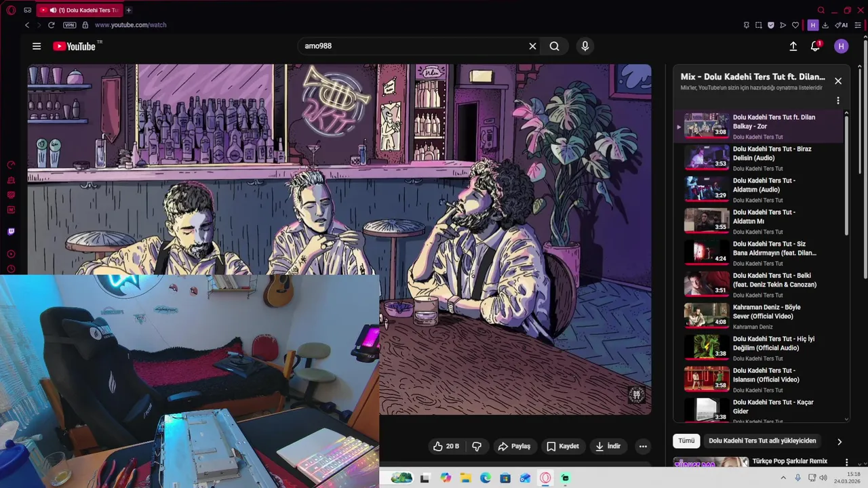868x488 pixels.
Task: Open YouTube notifications bell
Action: tap(815, 46)
